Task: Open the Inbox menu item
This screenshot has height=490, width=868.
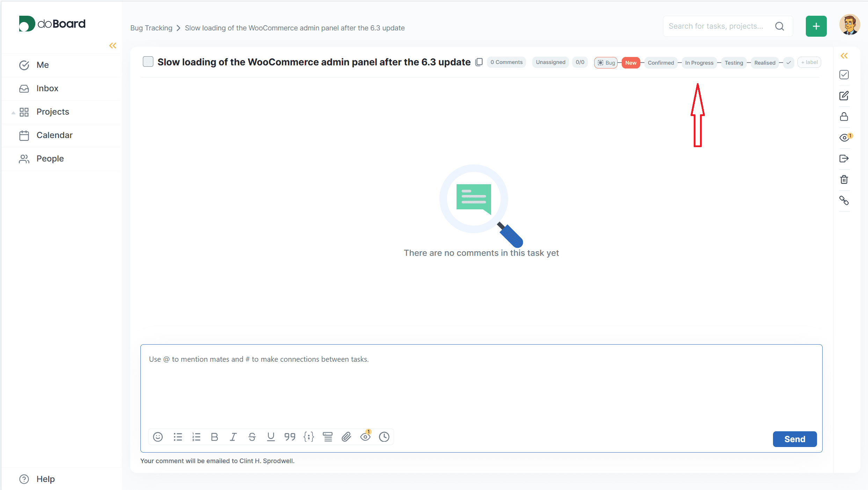Action: tap(47, 88)
